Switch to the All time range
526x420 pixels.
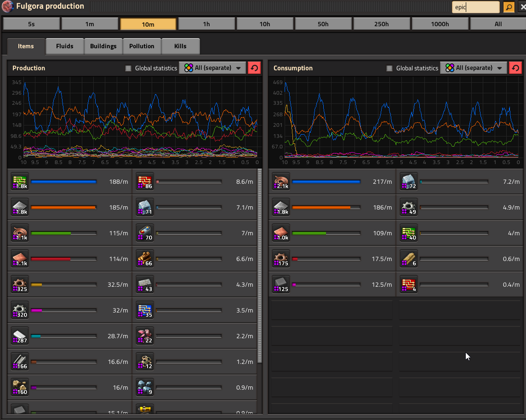(x=498, y=24)
